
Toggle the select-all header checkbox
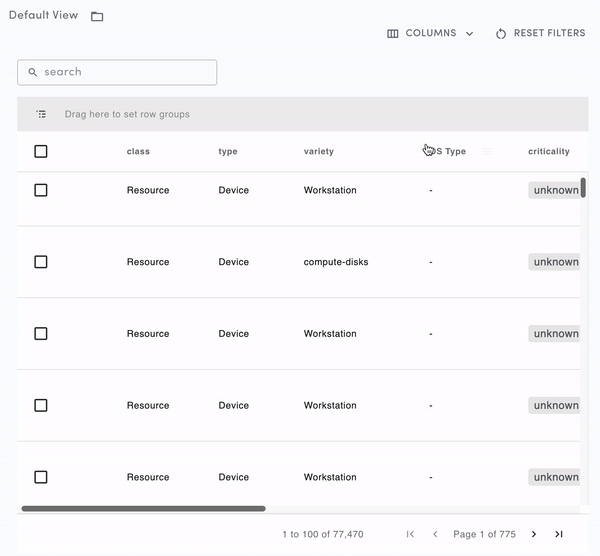[41, 151]
